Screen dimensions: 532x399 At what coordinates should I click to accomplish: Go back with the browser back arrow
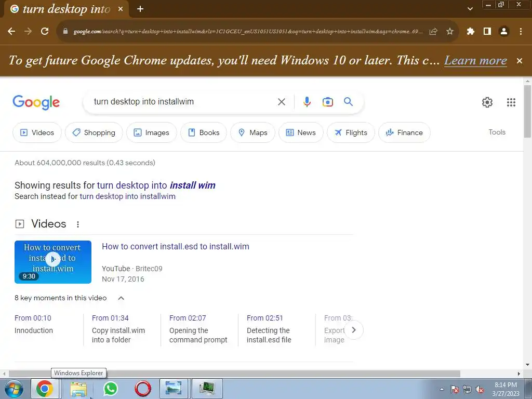(x=11, y=31)
